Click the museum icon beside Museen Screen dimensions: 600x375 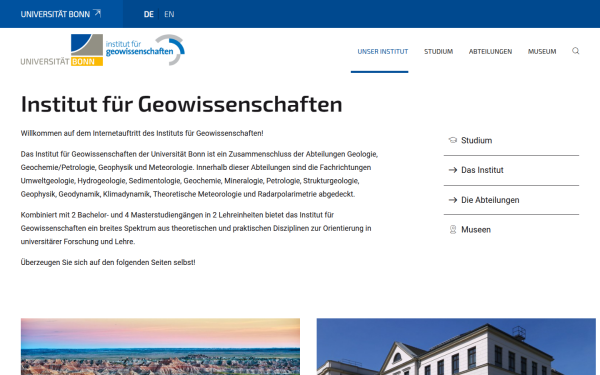tap(453, 230)
